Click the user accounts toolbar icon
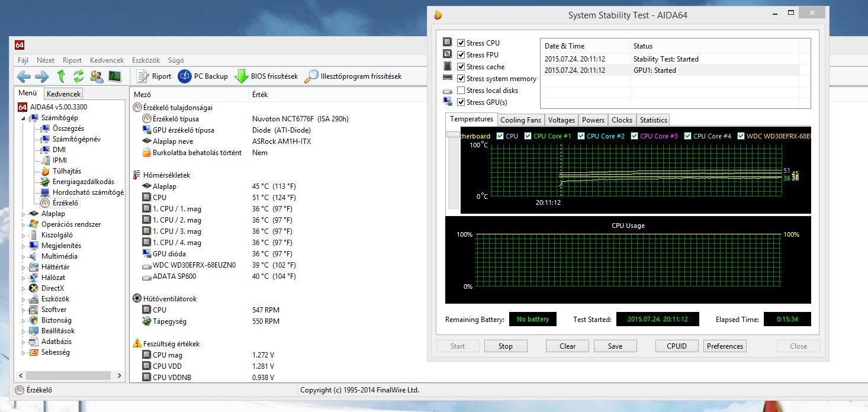 click(97, 76)
